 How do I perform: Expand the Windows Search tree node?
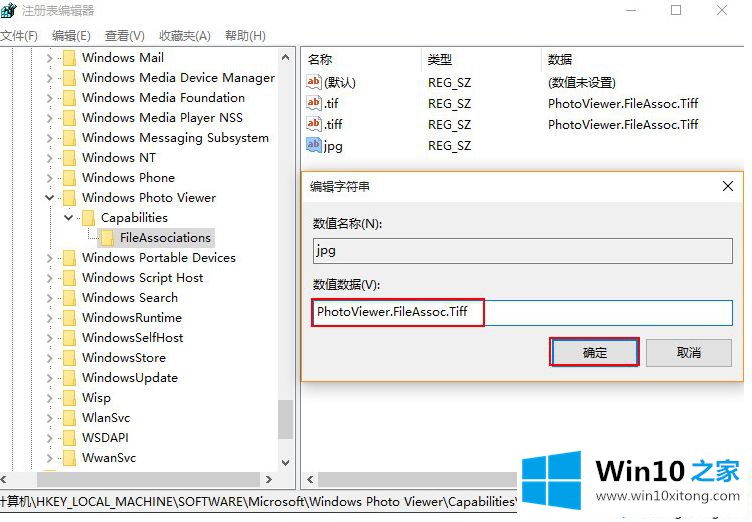pos(49,298)
